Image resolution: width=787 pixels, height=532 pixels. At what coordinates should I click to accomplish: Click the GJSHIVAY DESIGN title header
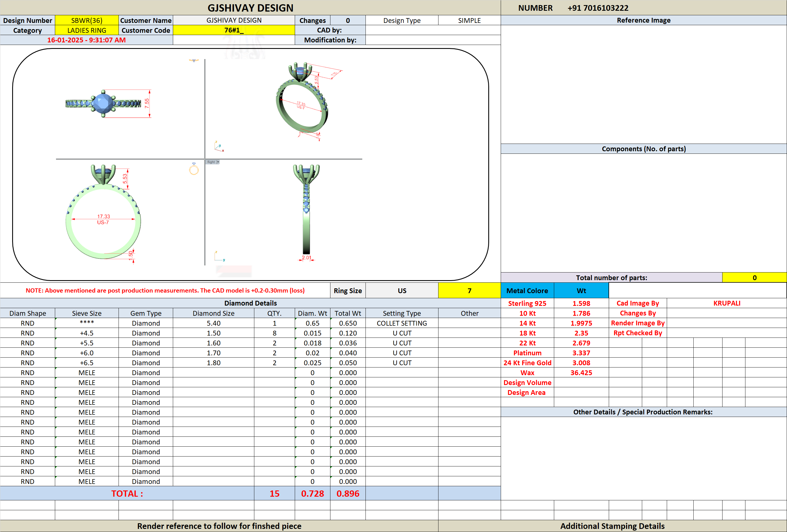250,8
